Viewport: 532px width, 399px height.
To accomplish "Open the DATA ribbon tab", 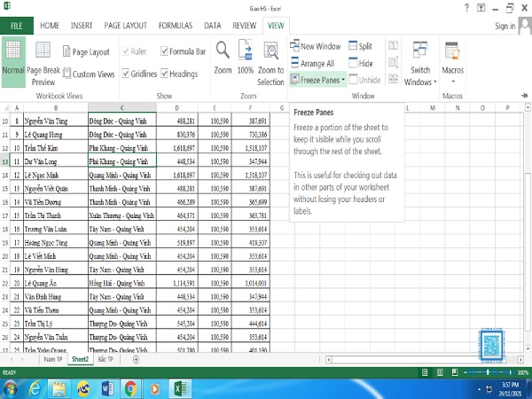I will click(x=213, y=26).
